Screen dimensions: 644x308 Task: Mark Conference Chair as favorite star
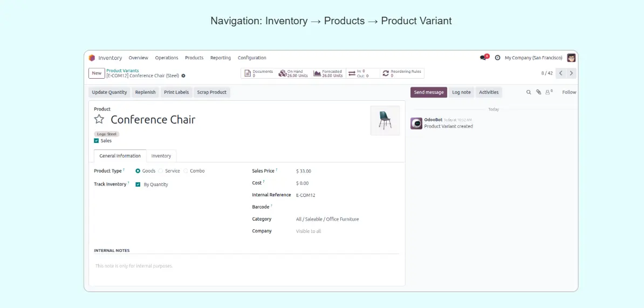pyautogui.click(x=99, y=119)
